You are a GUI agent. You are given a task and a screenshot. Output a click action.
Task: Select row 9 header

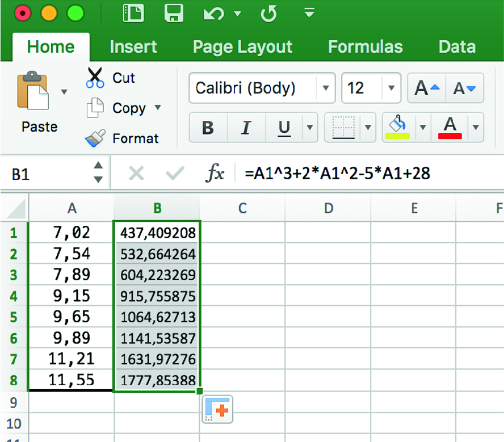pyautogui.click(x=14, y=402)
